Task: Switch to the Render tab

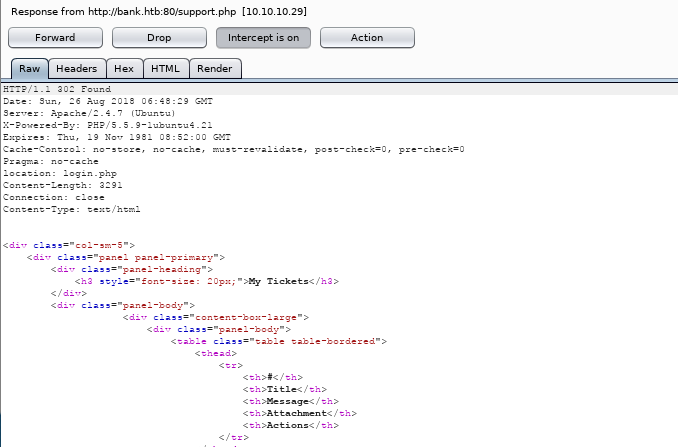Action: (x=214, y=69)
